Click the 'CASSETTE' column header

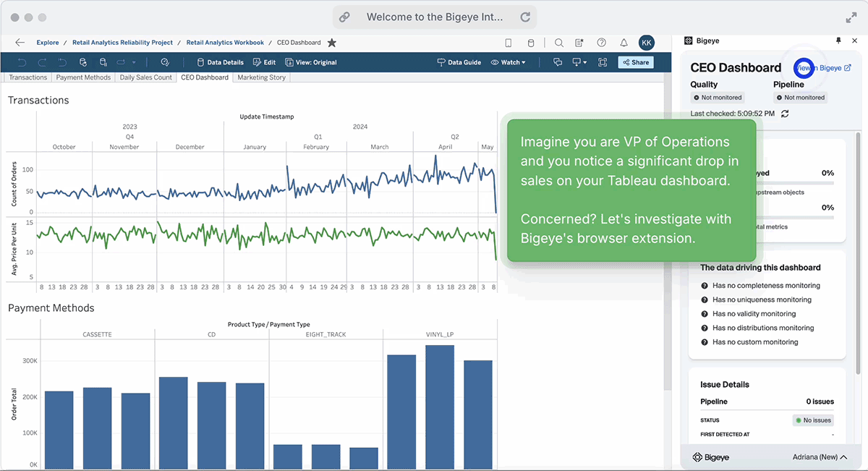pyautogui.click(x=97, y=335)
